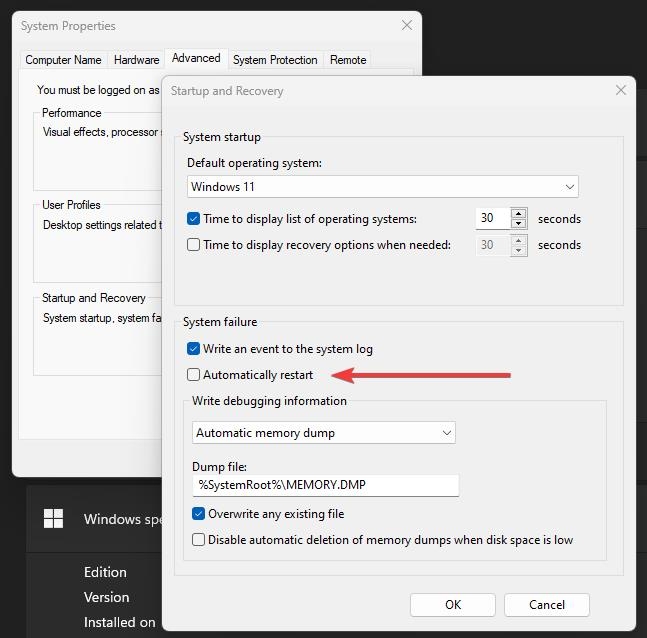
Task: Close the Startup and Recovery dialog
Action: [621, 90]
